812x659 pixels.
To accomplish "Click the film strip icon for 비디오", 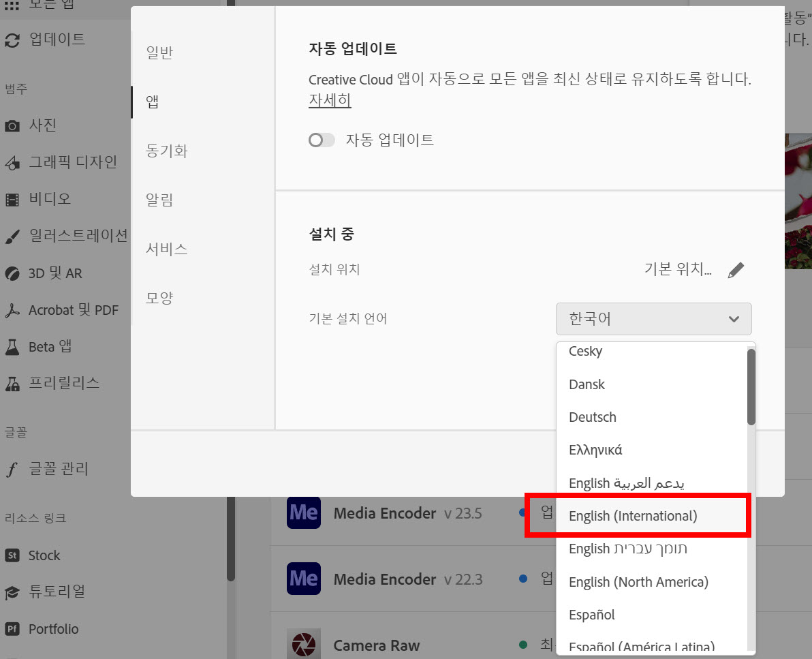I will [12, 200].
